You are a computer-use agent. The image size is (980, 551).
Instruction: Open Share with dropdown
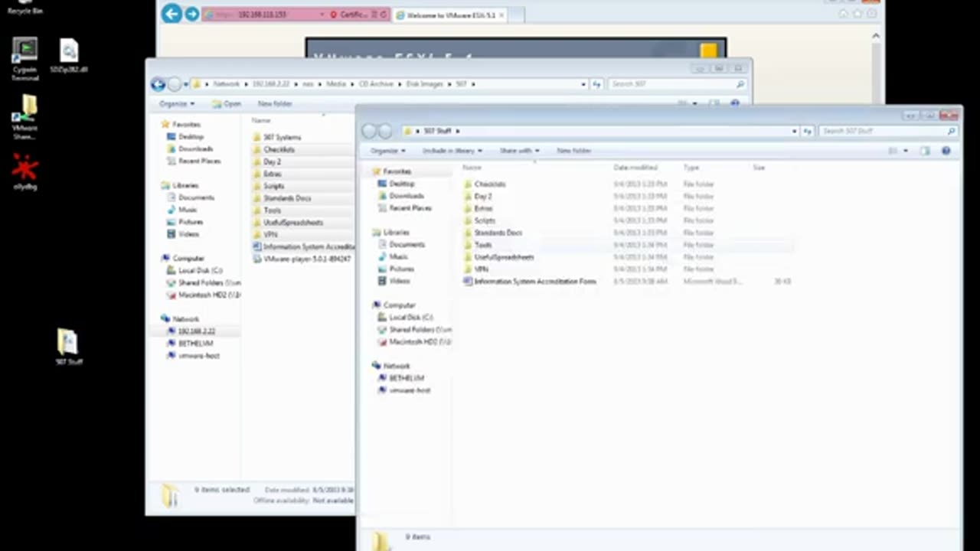click(x=520, y=151)
